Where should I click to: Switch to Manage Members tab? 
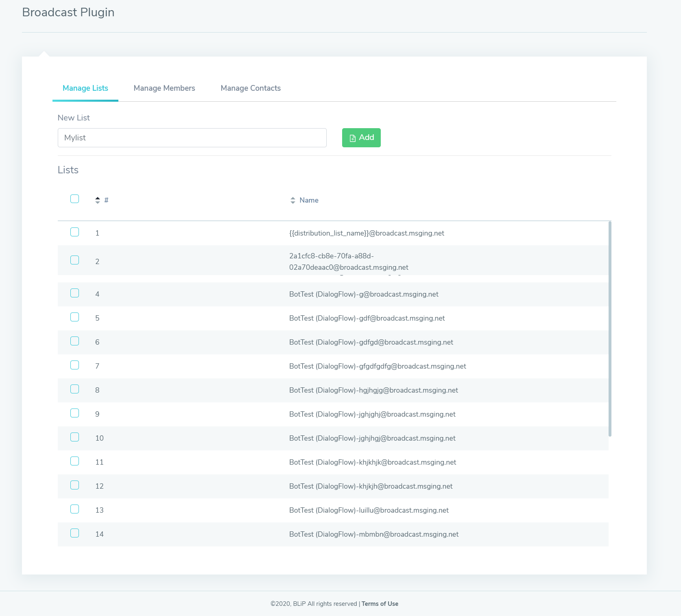point(164,88)
